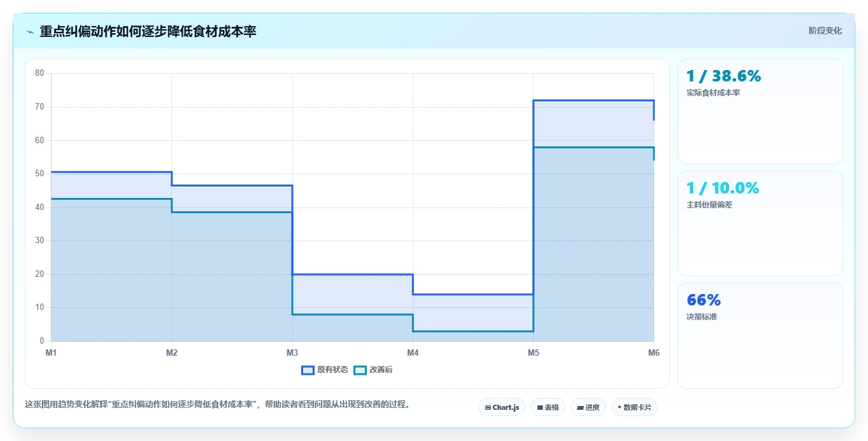Click the M1 axis label

pos(51,353)
